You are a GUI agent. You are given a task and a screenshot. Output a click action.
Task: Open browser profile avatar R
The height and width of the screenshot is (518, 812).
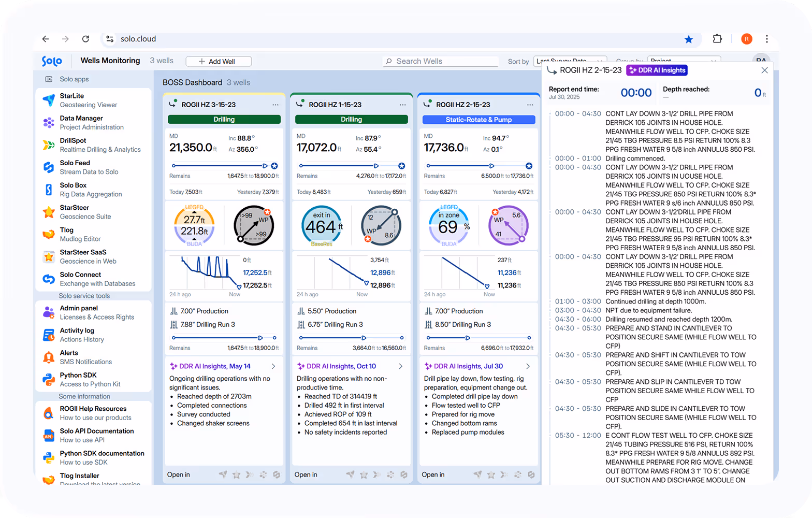pos(746,39)
